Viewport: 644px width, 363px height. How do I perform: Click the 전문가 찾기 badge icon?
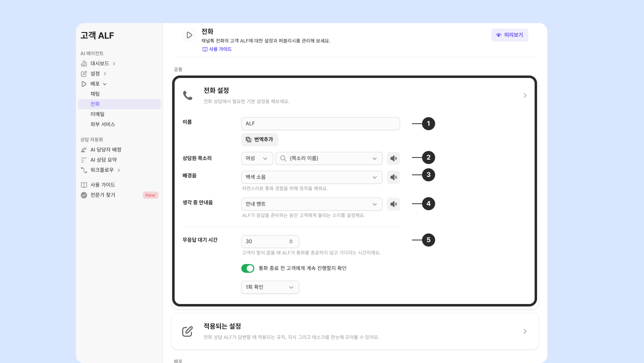tap(84, 195)
